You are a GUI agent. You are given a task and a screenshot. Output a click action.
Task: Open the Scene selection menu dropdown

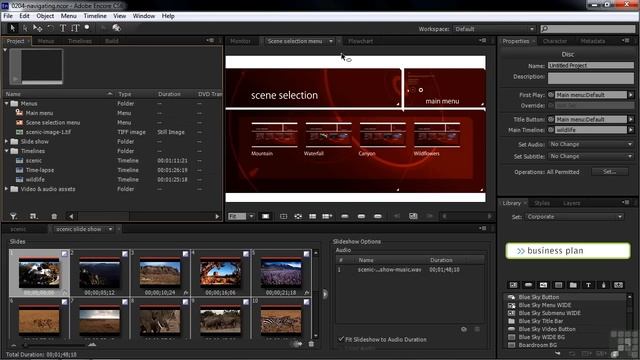331,41
